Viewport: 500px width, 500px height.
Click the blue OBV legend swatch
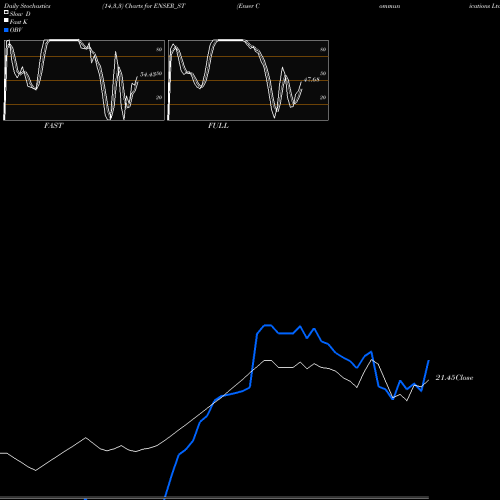click(x=6, y=30)
